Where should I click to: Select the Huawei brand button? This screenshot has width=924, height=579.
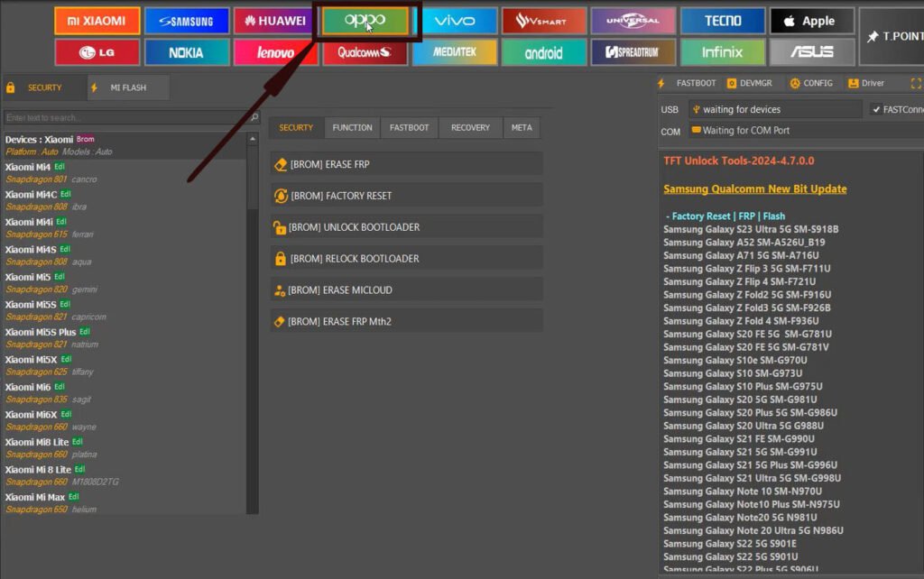pyautogui.click(x=276, y=22)
